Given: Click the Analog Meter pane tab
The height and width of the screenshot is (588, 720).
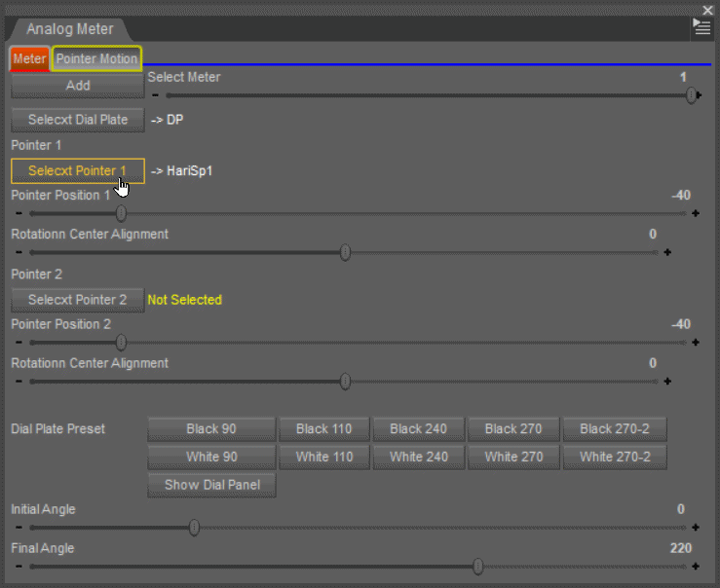Looking at the screenshot, I should click(x=69, y=29).
